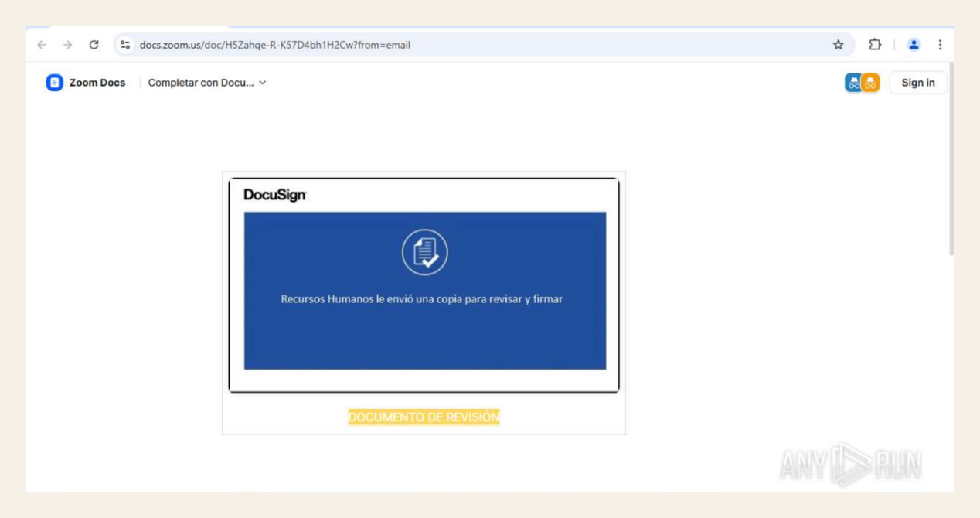Select the 'Recursos Humanos' message text
The width and height of the screenshot is (980, 518).
pyautogui.click(x=424, y=298)
